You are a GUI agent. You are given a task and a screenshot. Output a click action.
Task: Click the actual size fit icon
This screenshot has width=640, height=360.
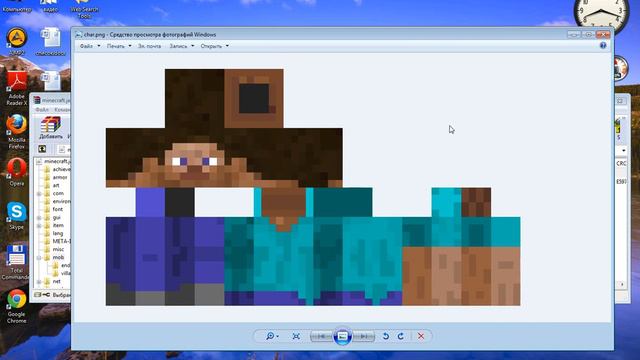tap(296, 336)
